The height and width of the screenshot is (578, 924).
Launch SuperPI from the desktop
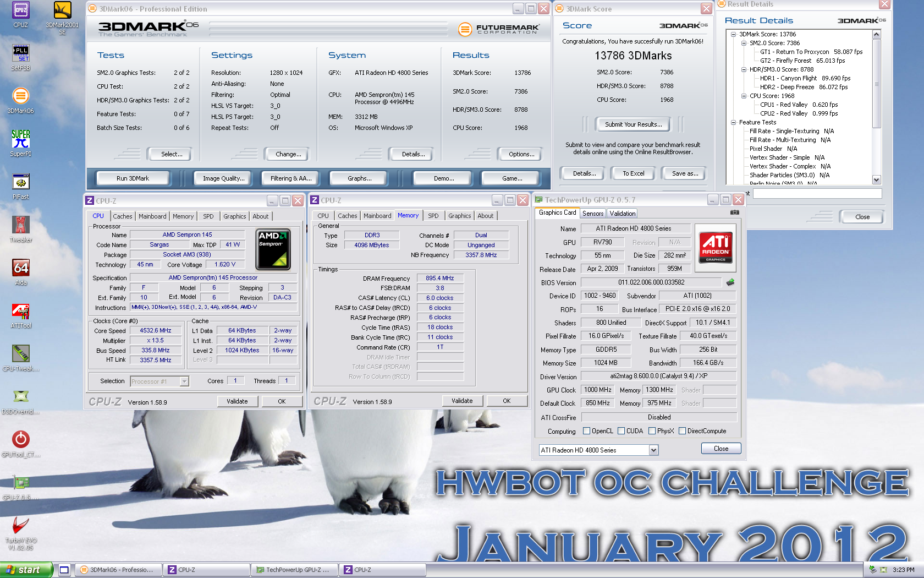point(20,143)
